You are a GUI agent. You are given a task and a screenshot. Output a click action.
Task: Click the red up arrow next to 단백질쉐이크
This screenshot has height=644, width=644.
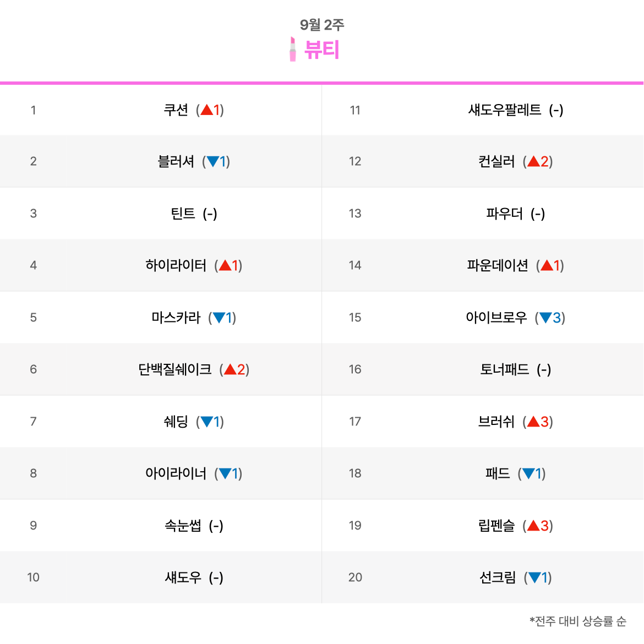click(230, 369)
